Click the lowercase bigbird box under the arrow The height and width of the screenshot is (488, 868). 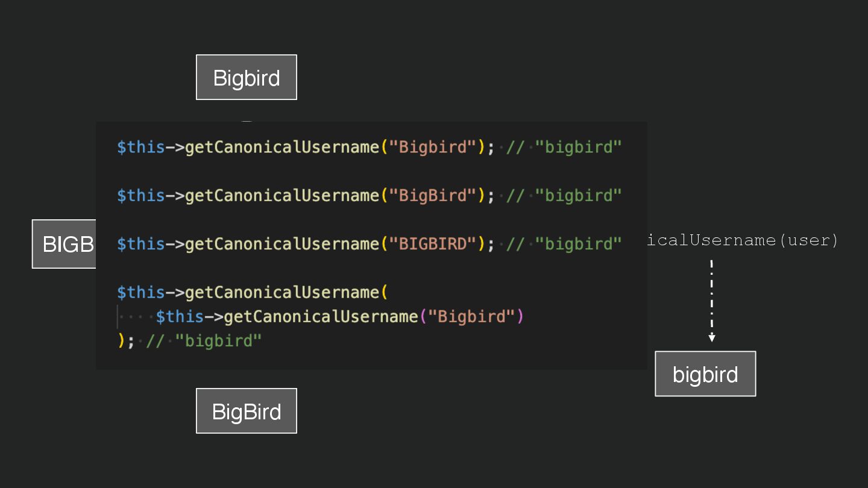coord(705,374)
